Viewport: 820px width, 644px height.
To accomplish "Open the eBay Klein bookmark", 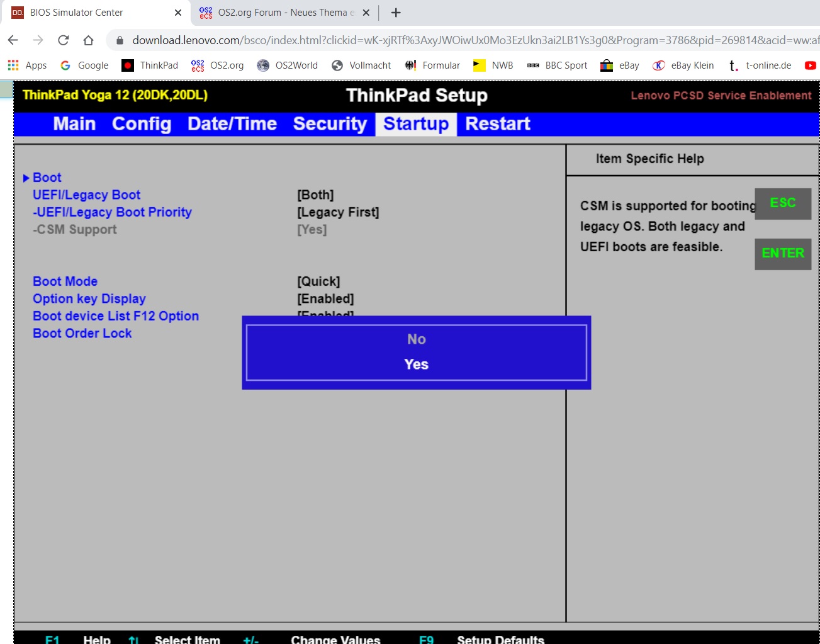I will (683, 65).
